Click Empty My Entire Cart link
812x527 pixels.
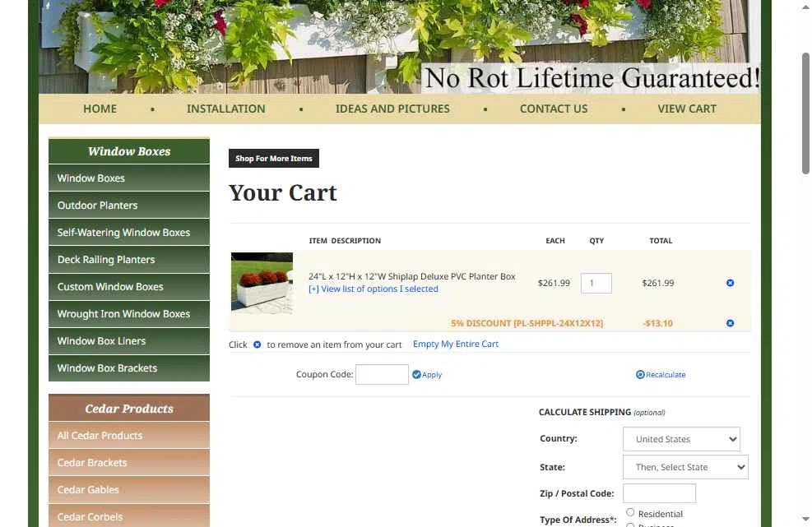[456, 344]
